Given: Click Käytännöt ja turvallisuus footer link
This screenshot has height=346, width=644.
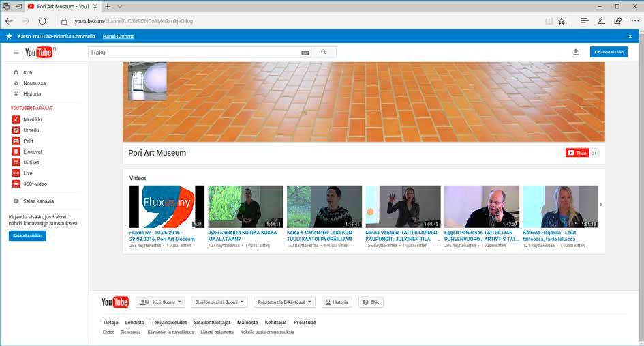Looking at the screenshot, I should pos(170,332).
